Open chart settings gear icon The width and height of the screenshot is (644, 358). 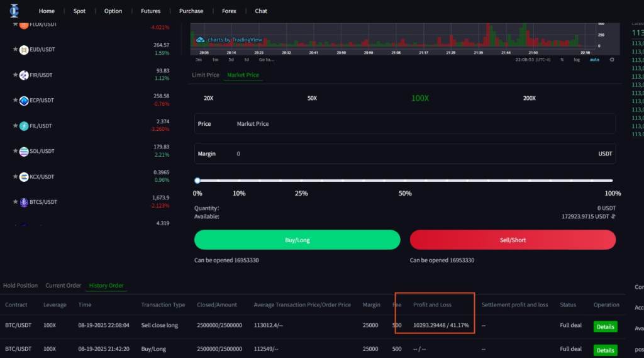[612, 60]
